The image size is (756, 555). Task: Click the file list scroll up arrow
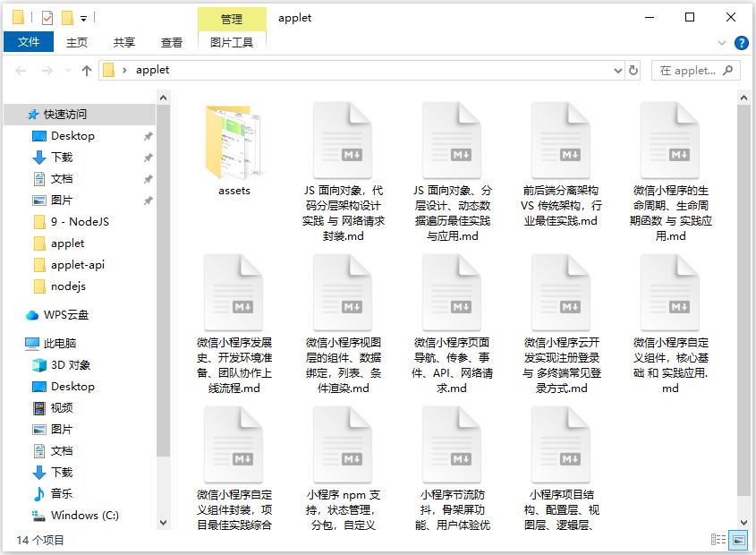click(x=743, y=98)
